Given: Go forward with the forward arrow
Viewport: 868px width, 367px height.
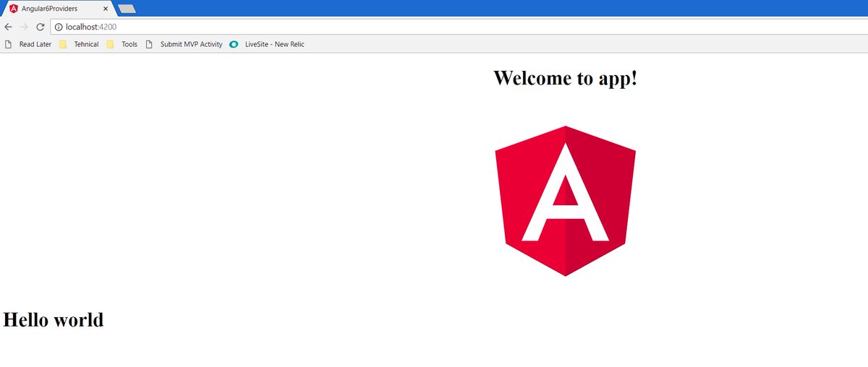Looking at the screenshot, I should pos(24,27).
